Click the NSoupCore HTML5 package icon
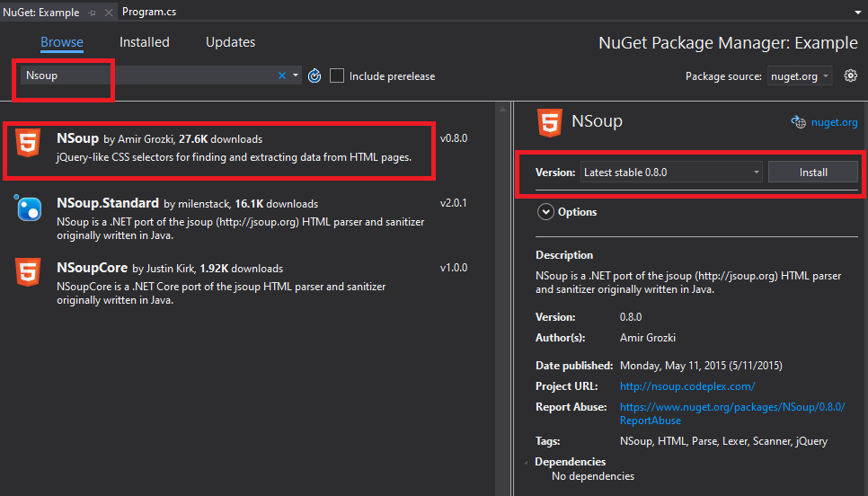Image resolution: width=868 pixels, height=496 pixels. tap(28, 271)
